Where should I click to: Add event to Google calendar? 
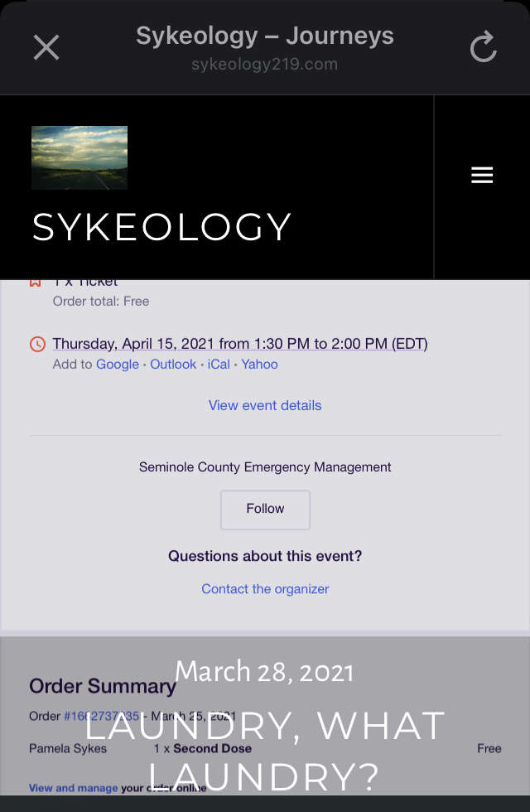(118, 365)
